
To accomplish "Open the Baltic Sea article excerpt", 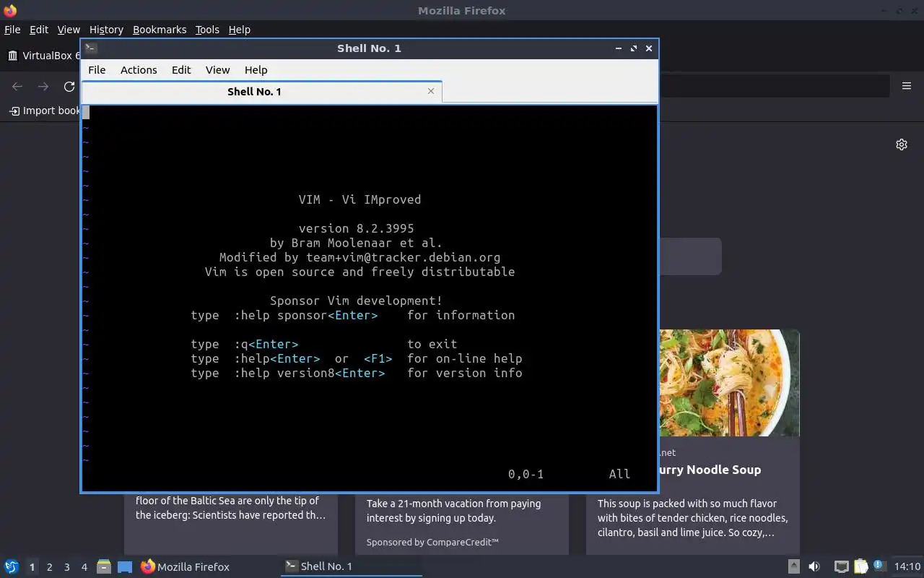I will coord(230,508).
